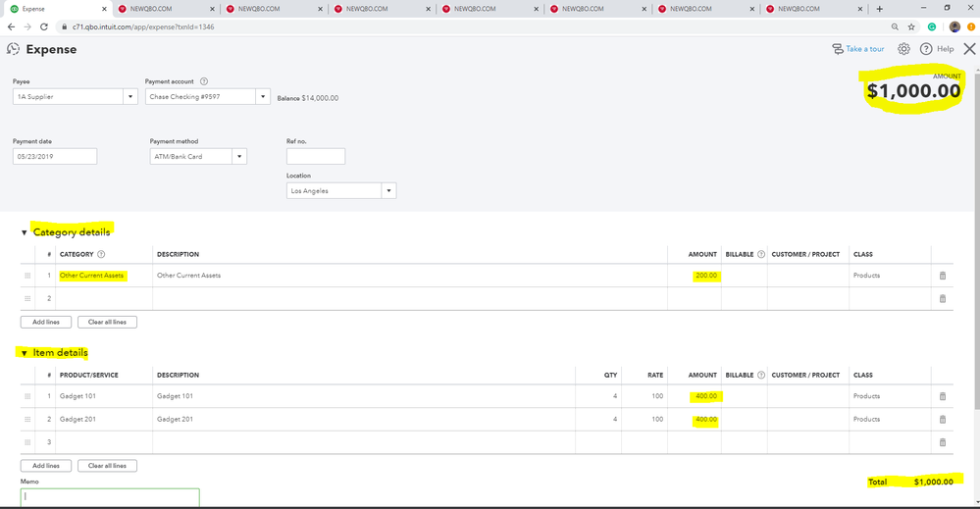Bookmark this page with the star icon
Viewport: 980px width, 509px height.
click(x=911, y=26)
